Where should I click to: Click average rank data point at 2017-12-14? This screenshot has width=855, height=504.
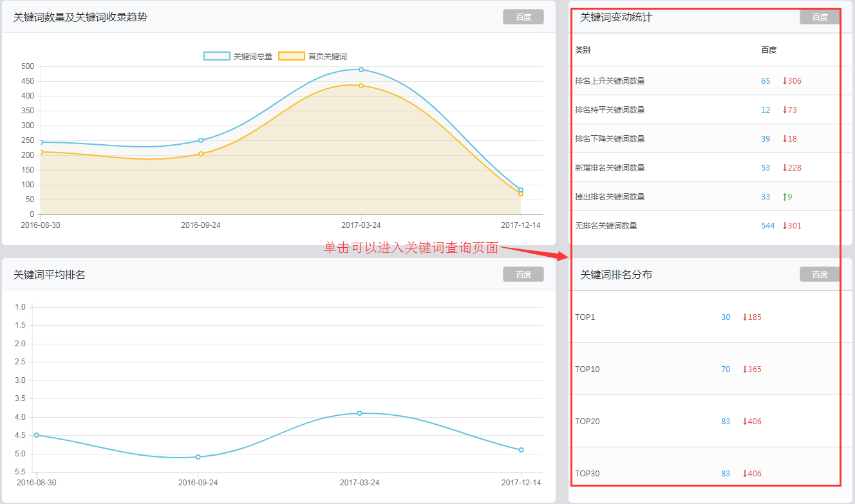click(x=521, y=450)
